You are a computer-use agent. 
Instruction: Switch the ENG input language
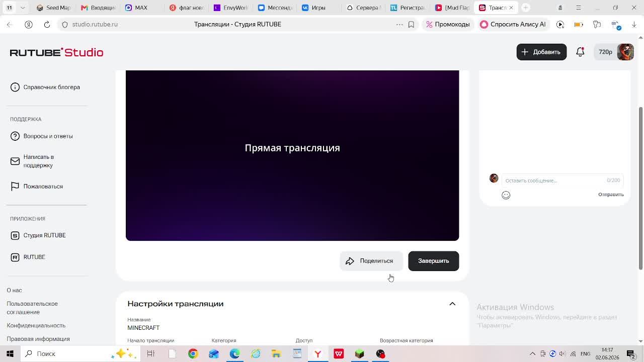tap(585, 353)
